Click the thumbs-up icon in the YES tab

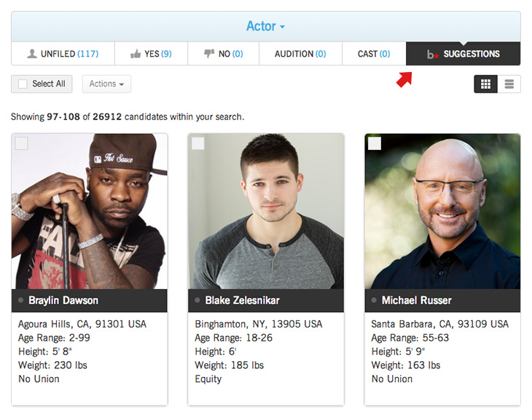136,54
